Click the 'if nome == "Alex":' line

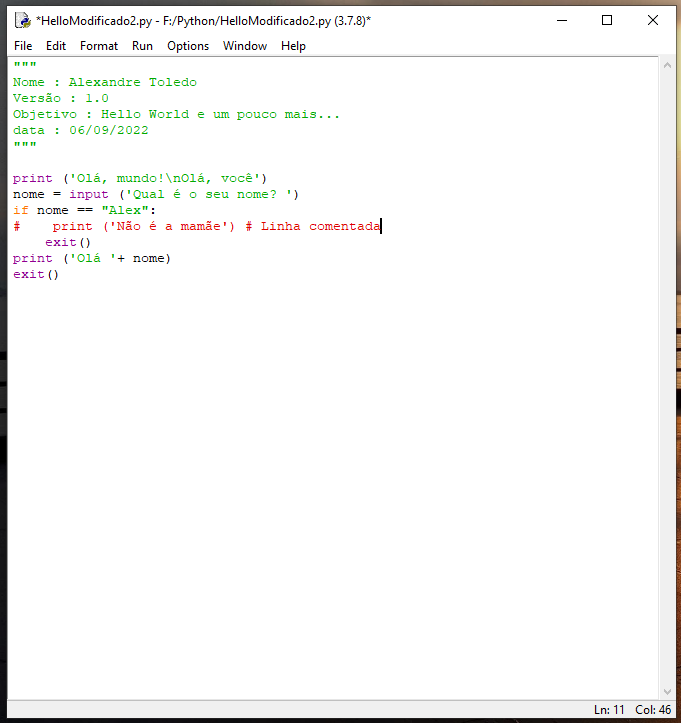[x=85, y=210]
